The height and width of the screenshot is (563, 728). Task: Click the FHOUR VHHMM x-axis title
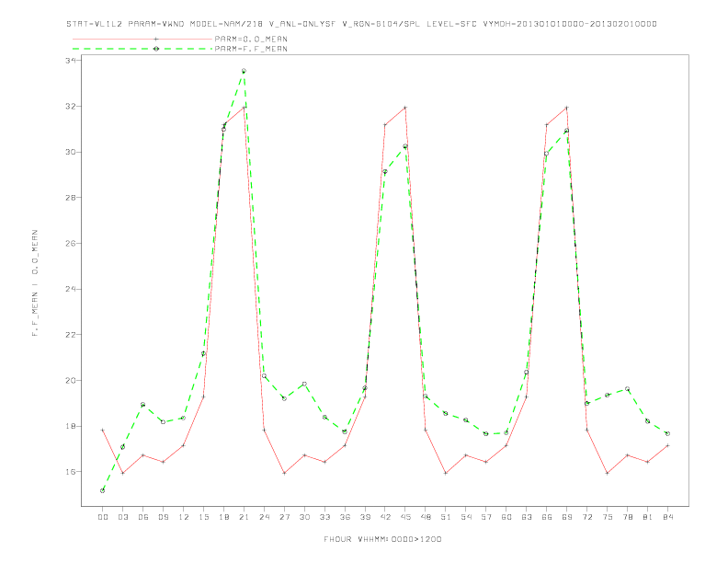pos(382,539)
